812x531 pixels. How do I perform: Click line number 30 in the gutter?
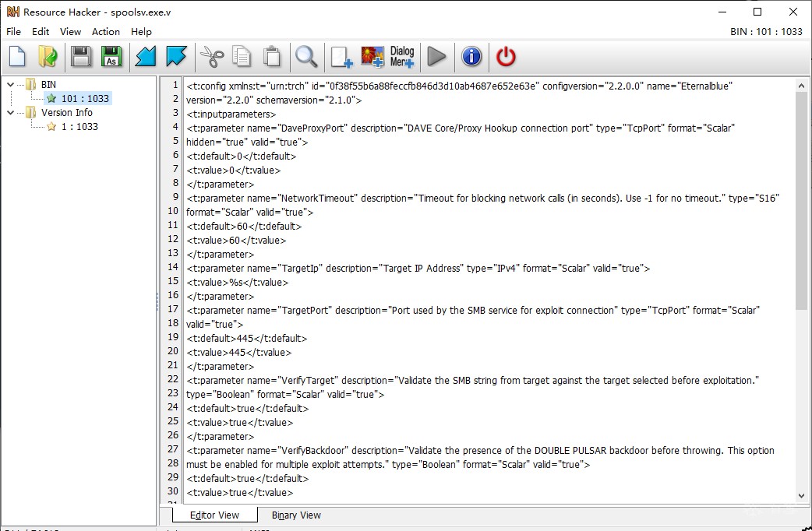tap(172, 491)
